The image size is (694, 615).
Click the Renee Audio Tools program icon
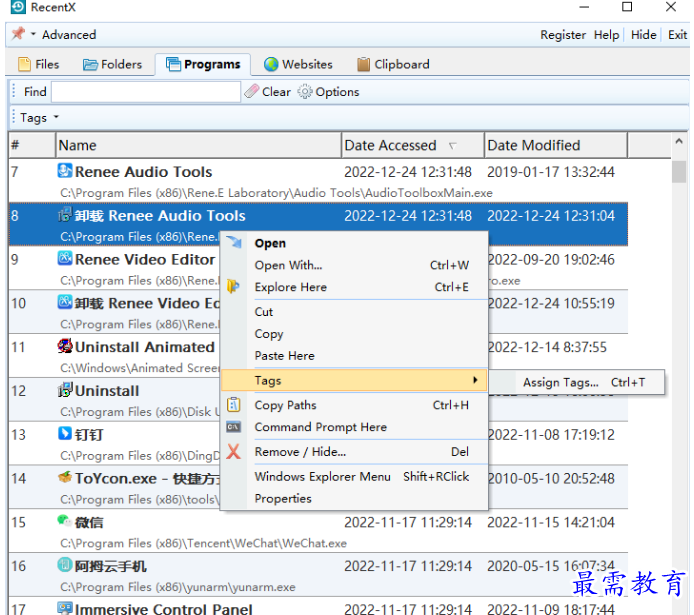(65, 170)
